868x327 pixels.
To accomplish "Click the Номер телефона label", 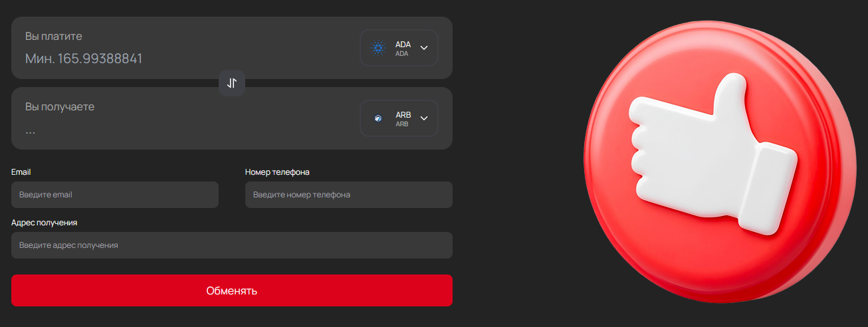I will point(277,172).
